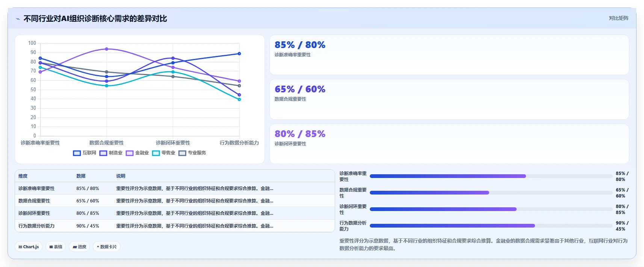Click the 数据 table column header
The height and width of the screenshot is (267, 644).
(81, 176)
